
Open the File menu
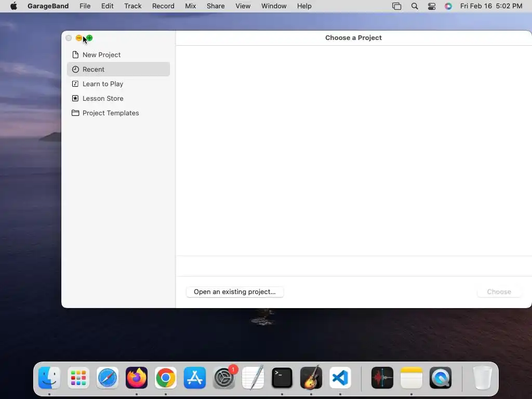[x=85, y=6]
